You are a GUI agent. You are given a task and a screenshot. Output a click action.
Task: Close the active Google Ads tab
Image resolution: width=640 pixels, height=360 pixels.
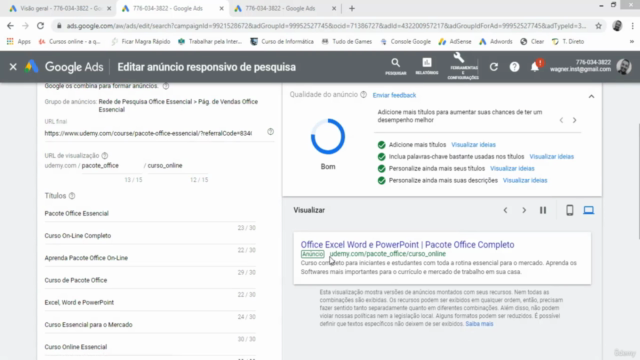point(221,9)
